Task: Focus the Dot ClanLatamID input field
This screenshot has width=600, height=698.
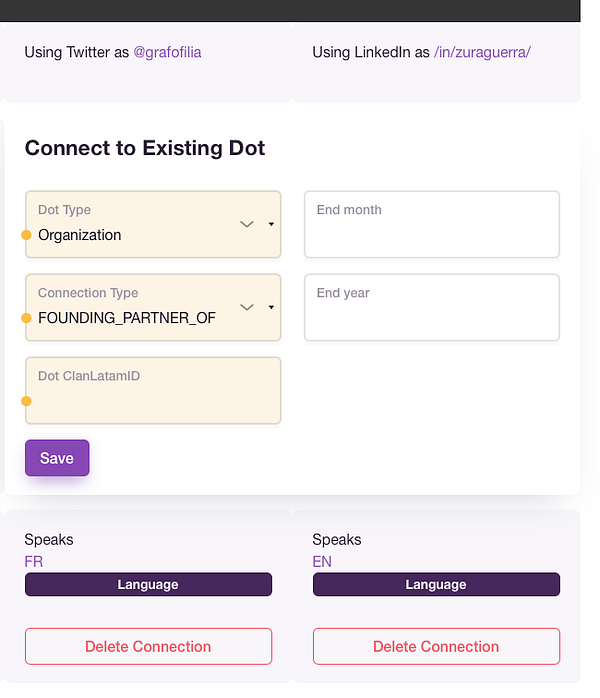Action: click(153, 399)
